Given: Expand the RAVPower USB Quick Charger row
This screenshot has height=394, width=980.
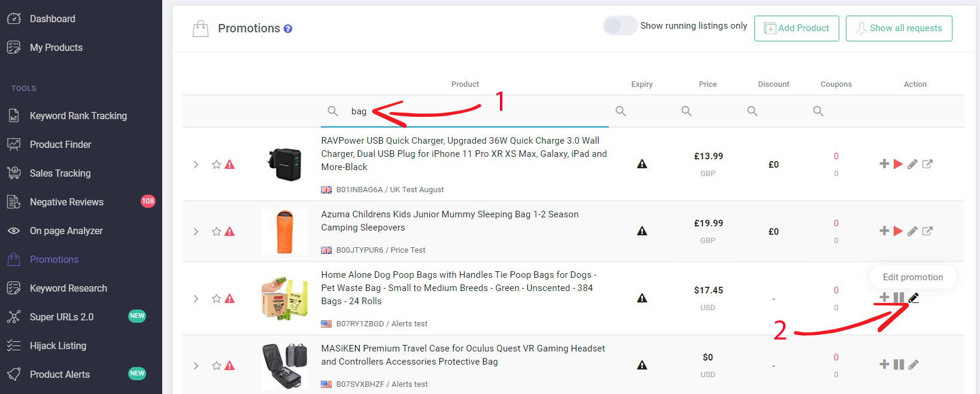Looking at the screenshot, I should (x=196, y=164).
